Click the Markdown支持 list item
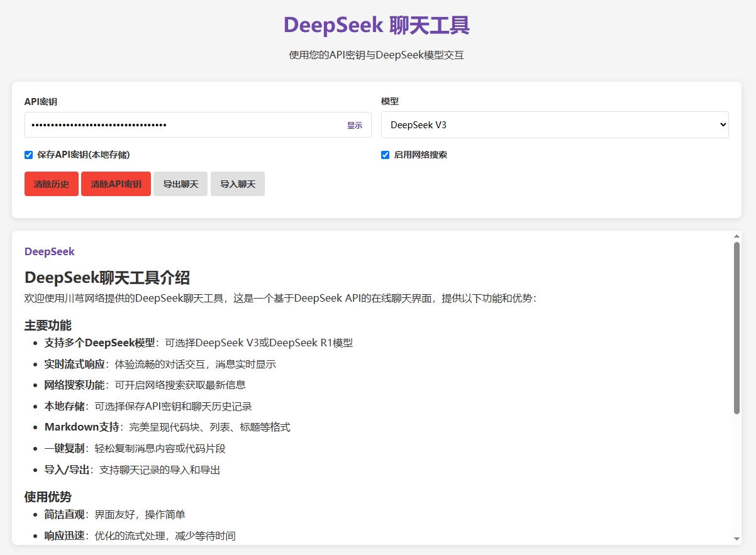The height and width of the screenshot is (555, 756). pyautogui.click(x=167, y=427)
